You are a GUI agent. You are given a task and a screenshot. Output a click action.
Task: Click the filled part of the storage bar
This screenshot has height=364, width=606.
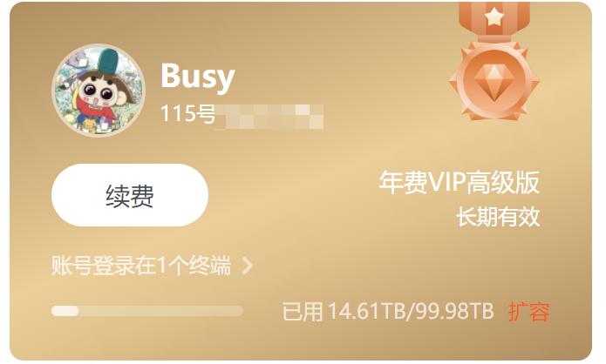(x=65, y=311)
